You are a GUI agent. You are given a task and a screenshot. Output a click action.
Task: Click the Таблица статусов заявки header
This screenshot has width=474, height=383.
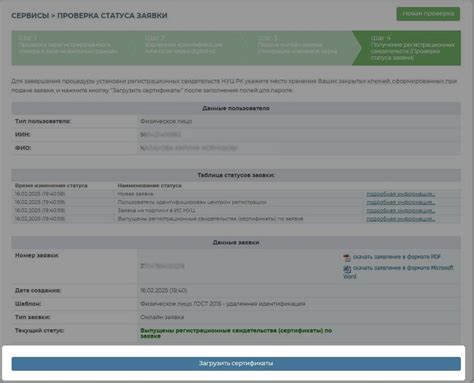[236, 175]
